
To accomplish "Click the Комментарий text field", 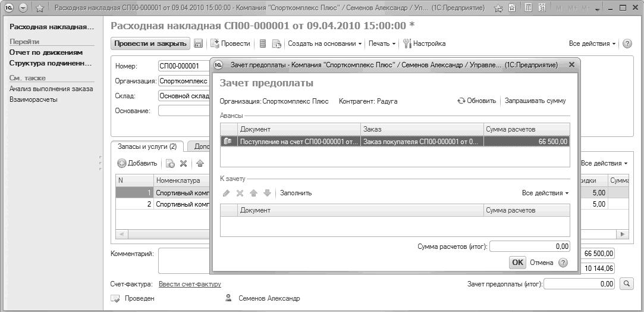I will point(184,261).
